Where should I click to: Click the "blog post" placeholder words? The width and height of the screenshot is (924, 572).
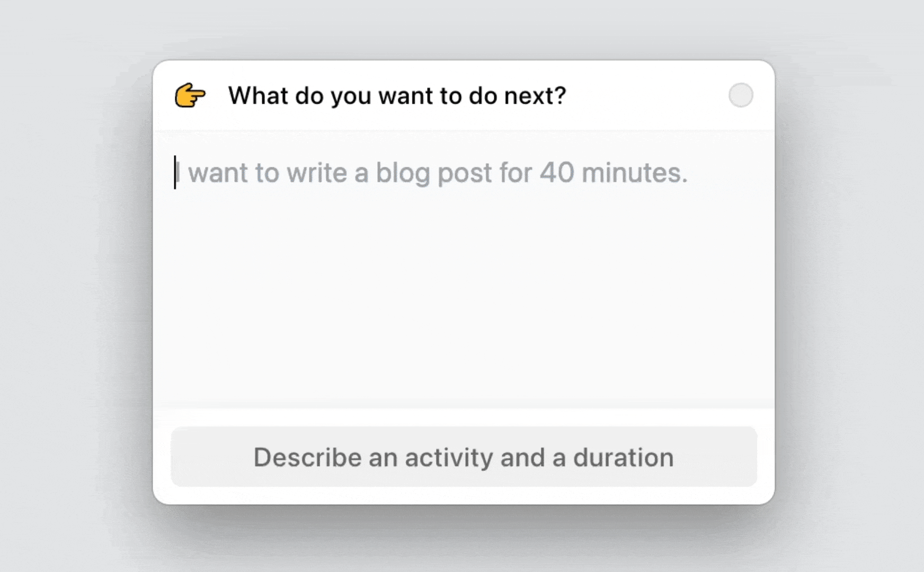pos(433,173)
